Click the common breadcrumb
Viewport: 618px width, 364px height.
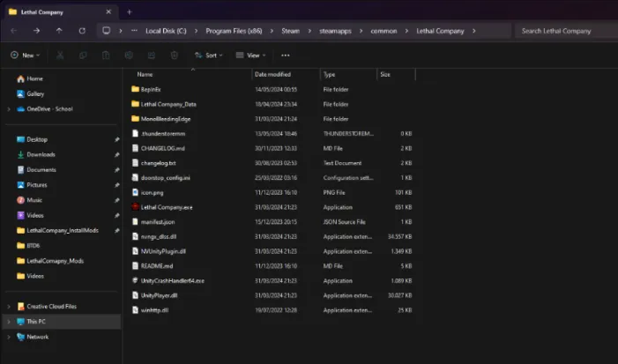coord(383,31)
